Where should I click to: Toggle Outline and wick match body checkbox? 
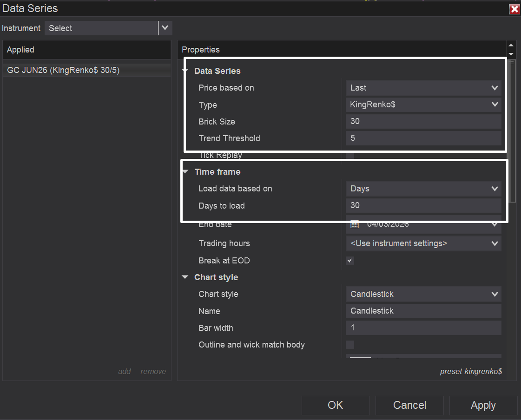click(x=350, y=345)
